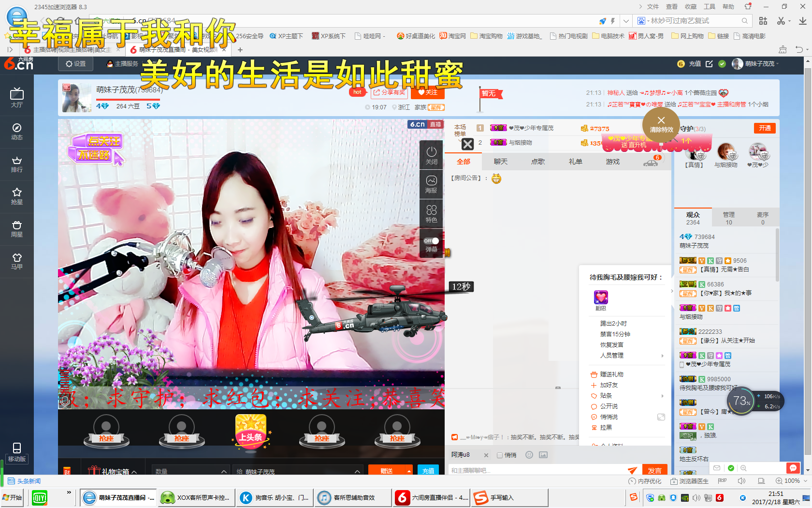Open the browser grid apps icon
This screenshot has height=508, width=812.
click(x=763, y=21)
